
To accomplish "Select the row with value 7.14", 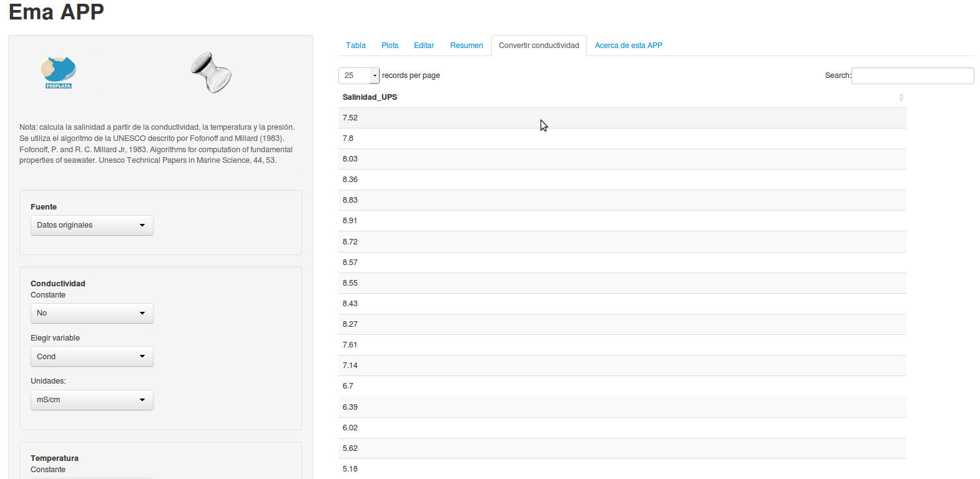I will (622, 365).
